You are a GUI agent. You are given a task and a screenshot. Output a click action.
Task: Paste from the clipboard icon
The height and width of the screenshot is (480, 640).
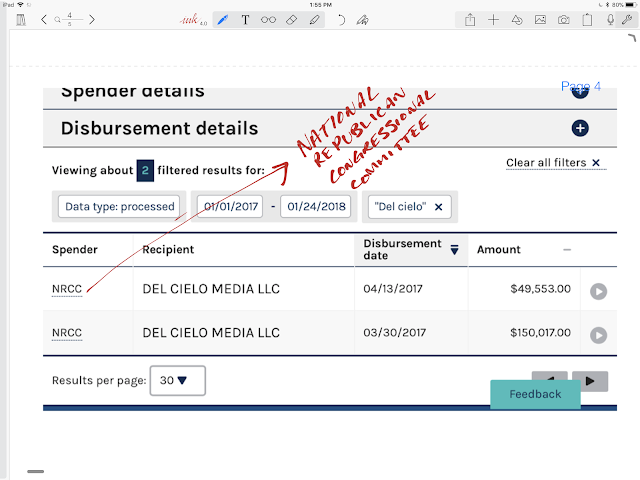pyautogui.click(x=587, y=20)
